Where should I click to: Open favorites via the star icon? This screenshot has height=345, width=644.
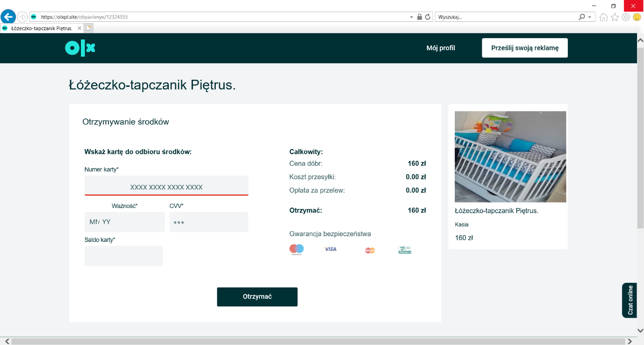tap(614, 16)
